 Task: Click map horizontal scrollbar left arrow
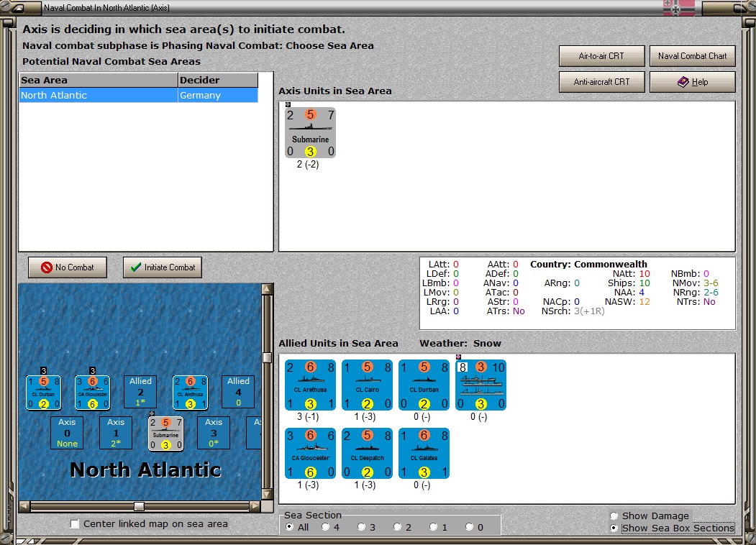coord(24,506)
